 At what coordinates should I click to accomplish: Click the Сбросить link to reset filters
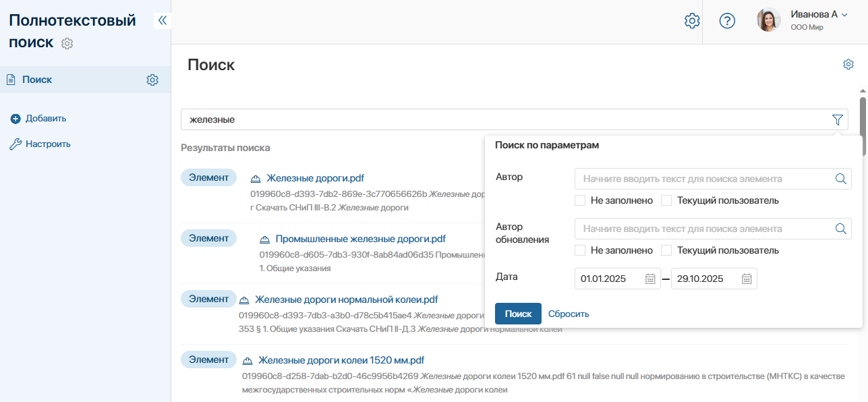569,313
